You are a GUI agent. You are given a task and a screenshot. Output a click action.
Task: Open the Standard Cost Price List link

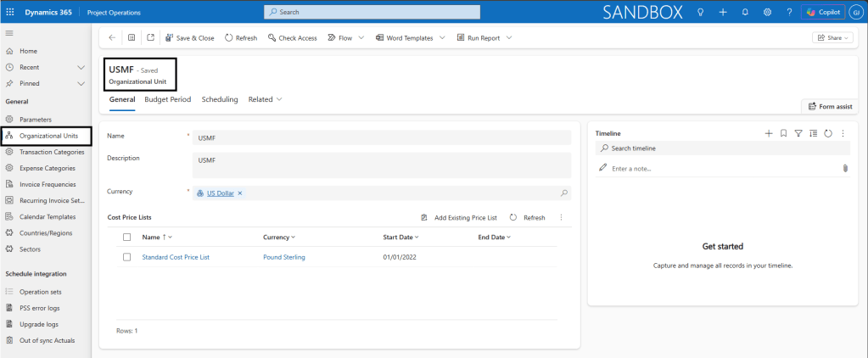[x=176, y=257]
